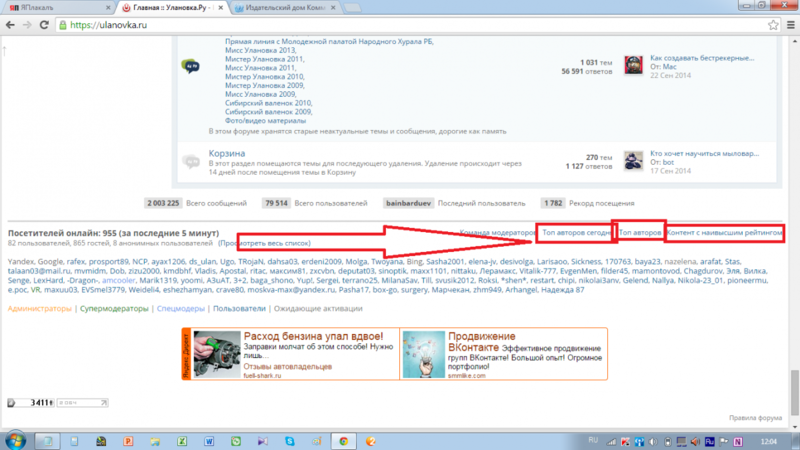Click the Action Center flag tray icon
The width and height of the screenshot is (800, 450).
(x=723, y=441)
